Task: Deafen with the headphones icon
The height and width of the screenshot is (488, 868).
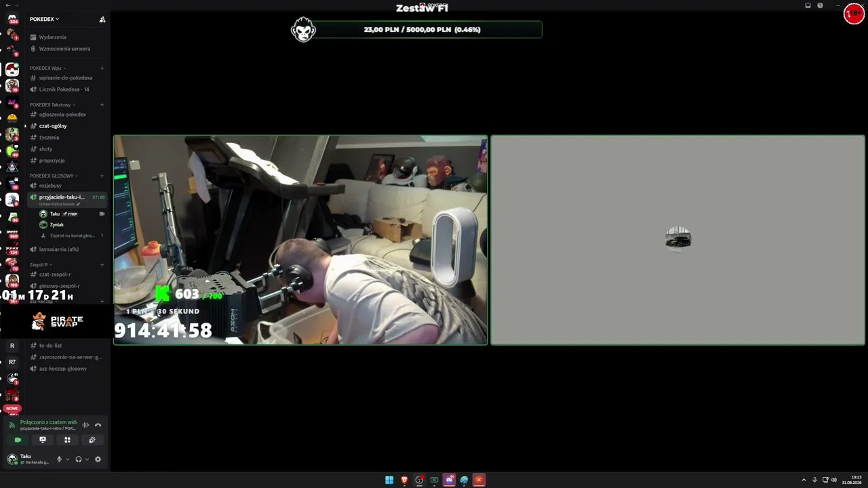Action: click(x=79, y=460)
